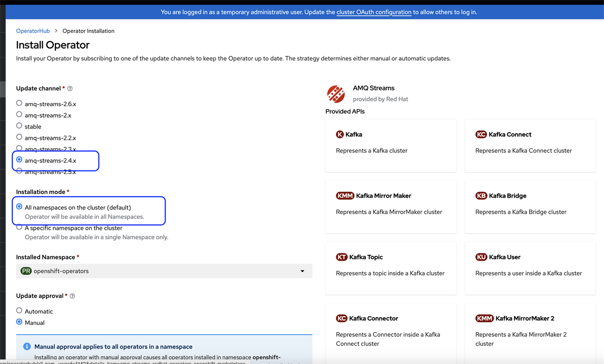604x364 pixels.
Task: Click the Kafka MirrorMaker 2 KMM badge
Action: (485, 318)
